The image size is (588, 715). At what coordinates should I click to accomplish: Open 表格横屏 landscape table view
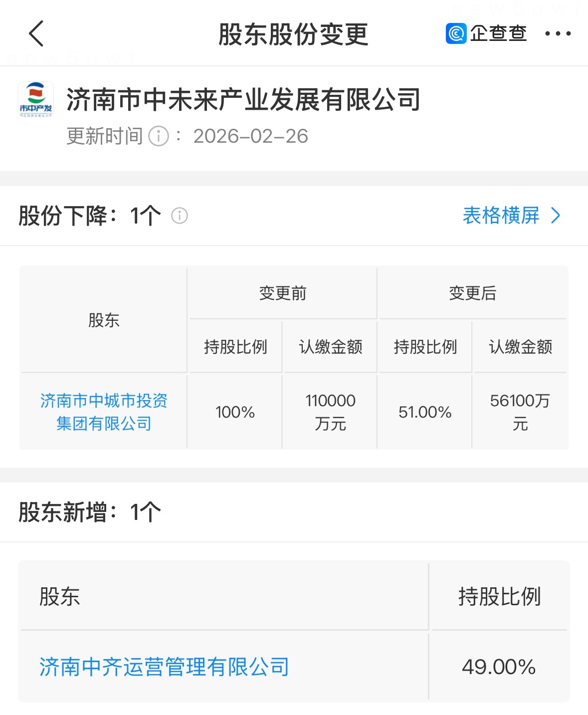[x=501, y=216]
